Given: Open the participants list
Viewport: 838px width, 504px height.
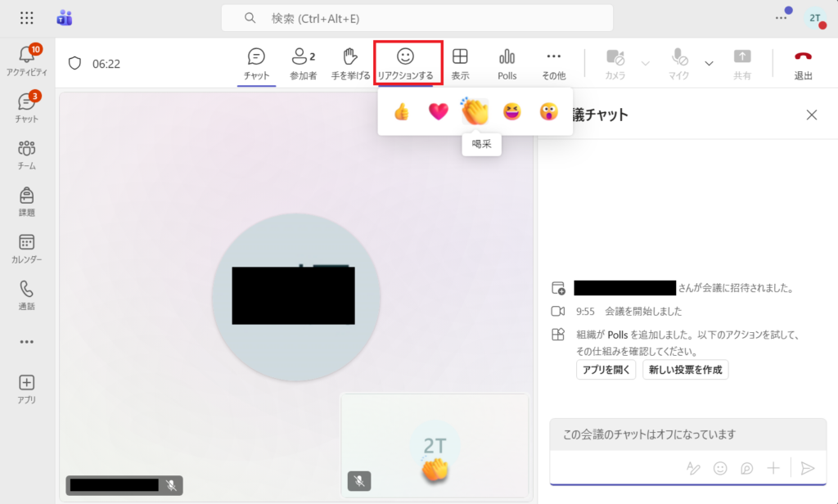Looking at the screenshot, I should 303,64.
